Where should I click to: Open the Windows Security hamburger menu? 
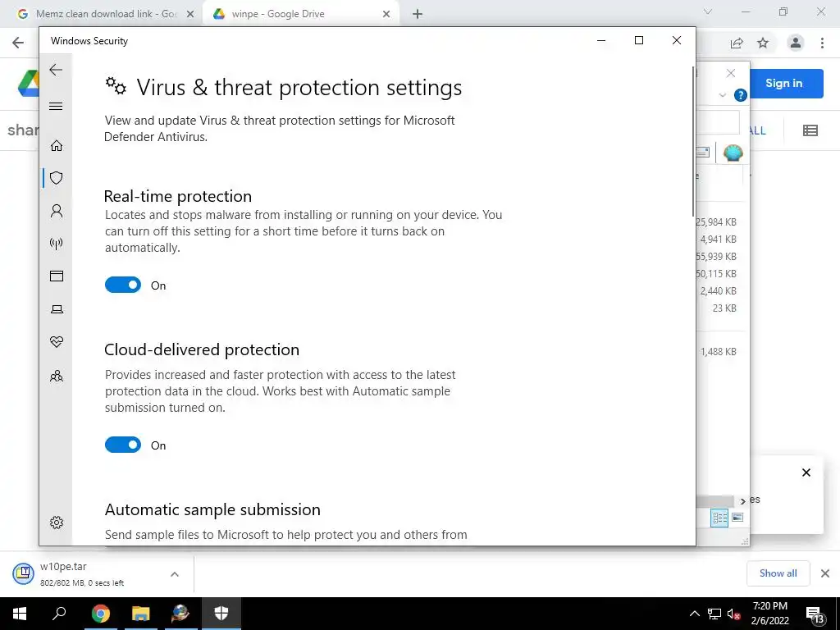(x=56, y=106)
